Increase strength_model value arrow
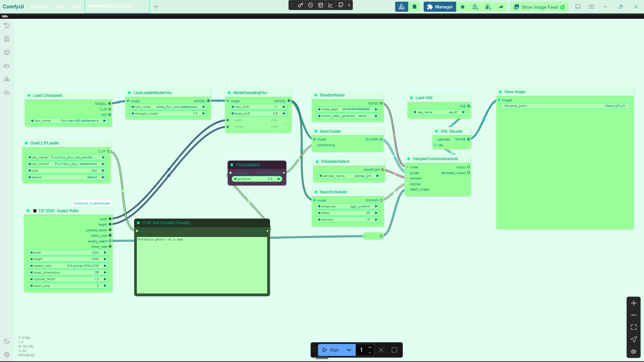The width and height of the screenshot is (644, 362). click(204, 114)
